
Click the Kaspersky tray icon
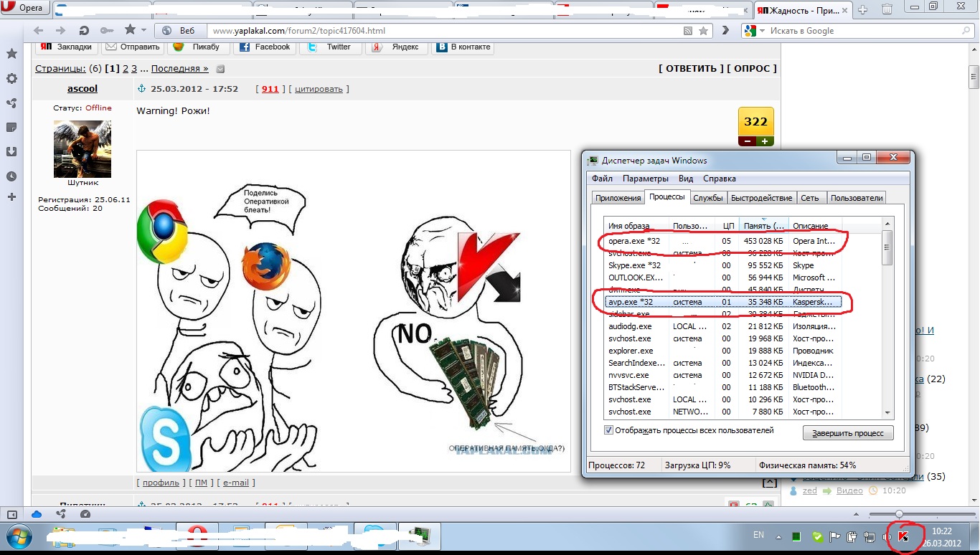(903, 536)
